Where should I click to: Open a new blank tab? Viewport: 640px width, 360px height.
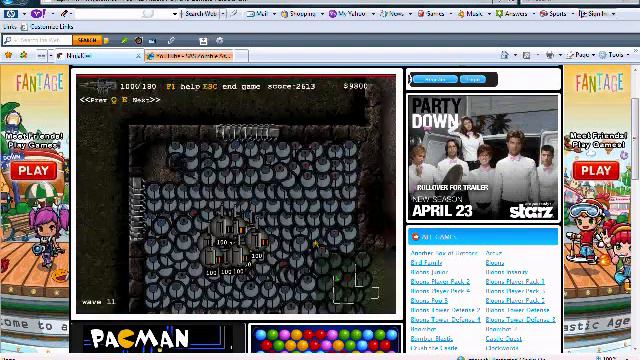(x=241, y=56)
